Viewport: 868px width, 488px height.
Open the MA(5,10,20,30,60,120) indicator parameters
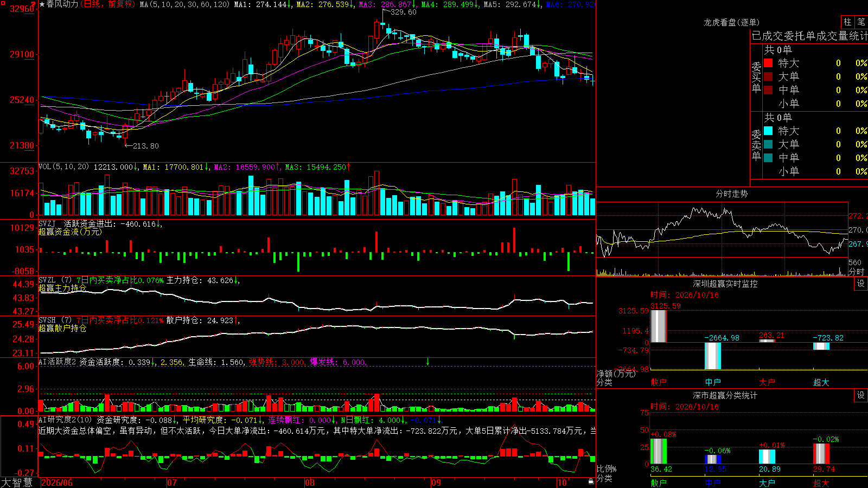point(184,4)
